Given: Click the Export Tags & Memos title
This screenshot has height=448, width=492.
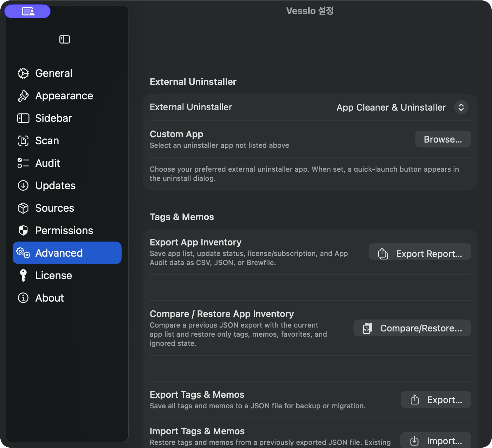Looking at the screenshot, I should (197, 395).
